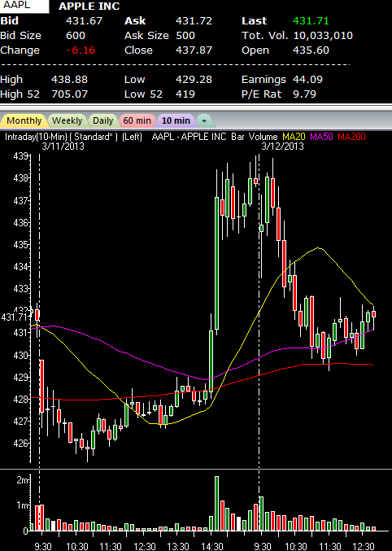
Task: Click the High value 438.88
Action: pyautogui.click(x=70, y=80)
